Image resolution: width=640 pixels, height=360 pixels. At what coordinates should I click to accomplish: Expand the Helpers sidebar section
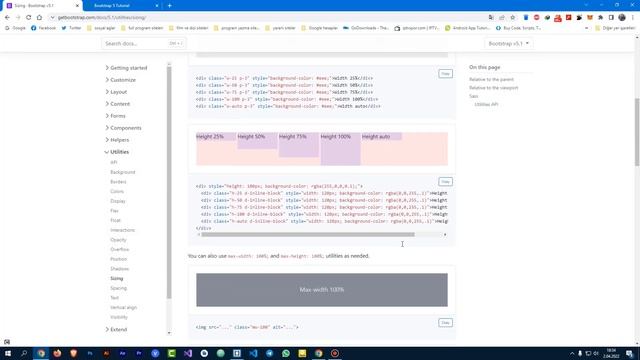tap(117, 140)
